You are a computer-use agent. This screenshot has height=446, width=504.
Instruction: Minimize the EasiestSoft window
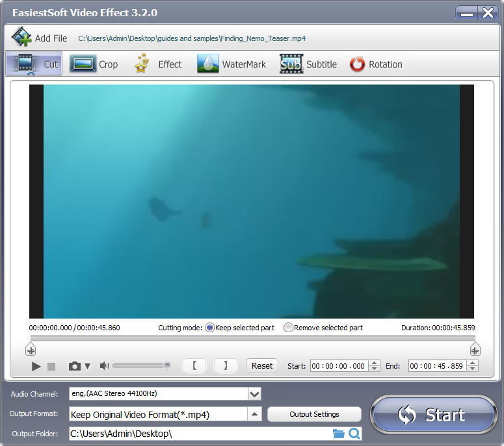466,14
